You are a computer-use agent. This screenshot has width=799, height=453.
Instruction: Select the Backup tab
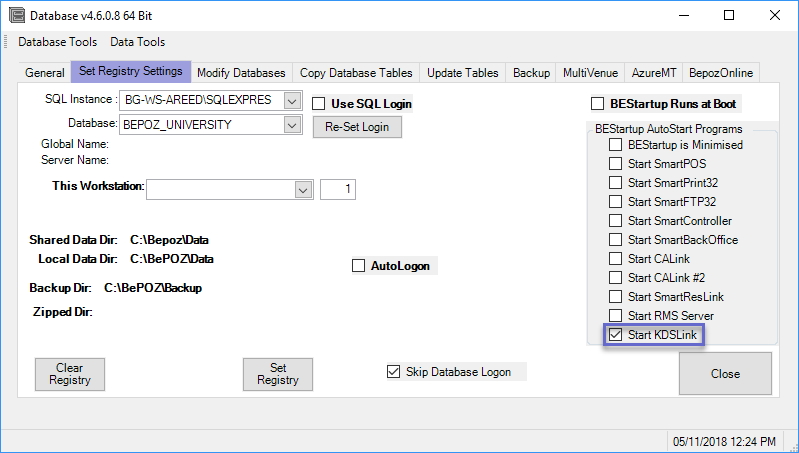point(531,73)
